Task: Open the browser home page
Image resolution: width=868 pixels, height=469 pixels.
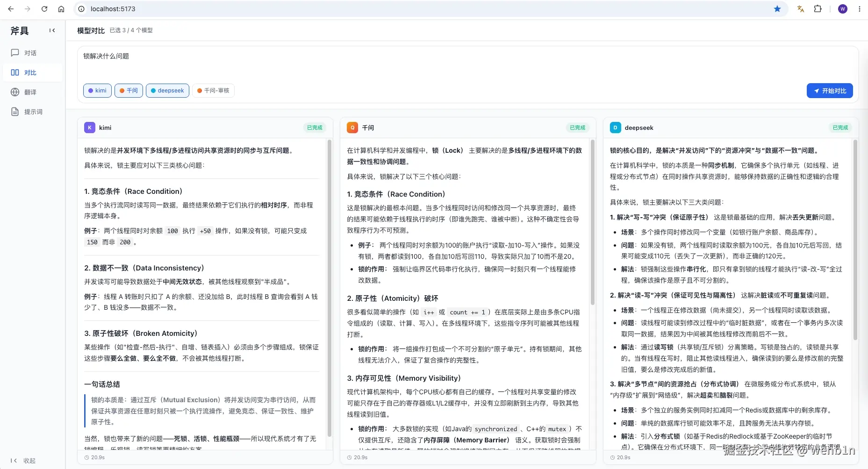Action: click(x=61, y=9)
